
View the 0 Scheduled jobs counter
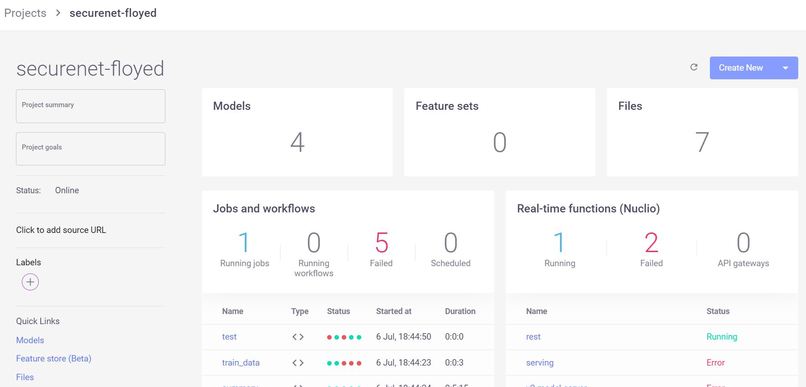[450, 250]
